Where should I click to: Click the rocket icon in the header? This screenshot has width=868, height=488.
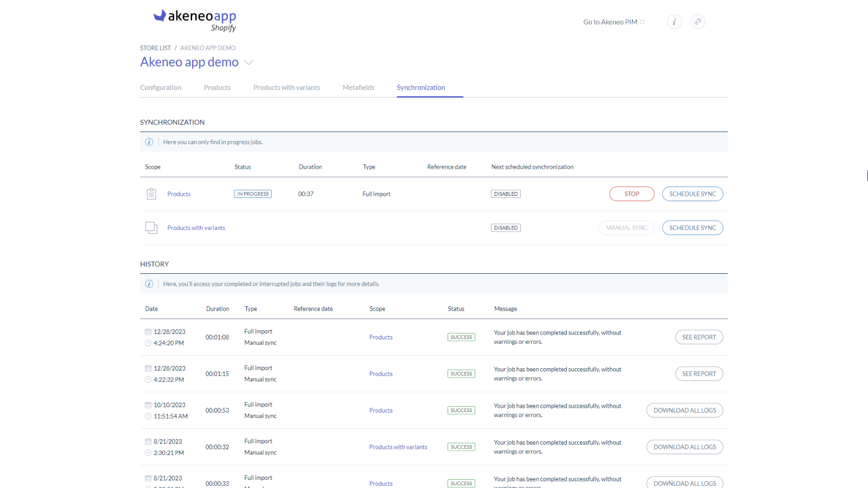coord(698,22)
